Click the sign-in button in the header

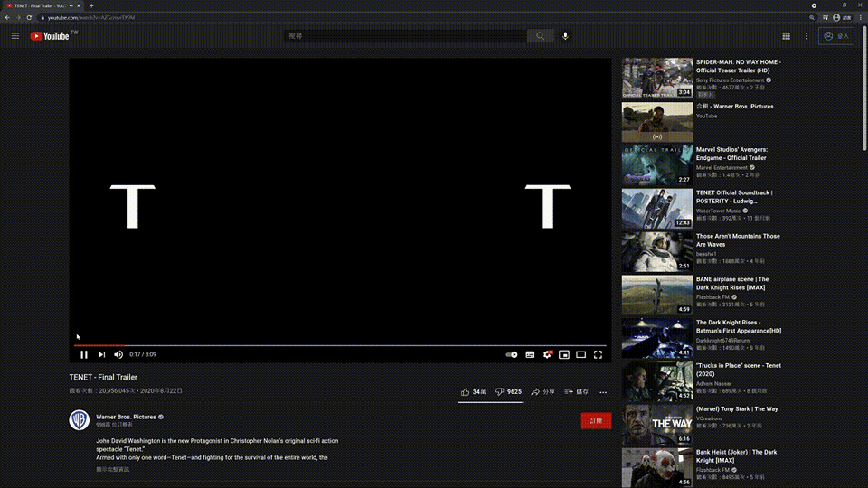[x=835, y=36]
